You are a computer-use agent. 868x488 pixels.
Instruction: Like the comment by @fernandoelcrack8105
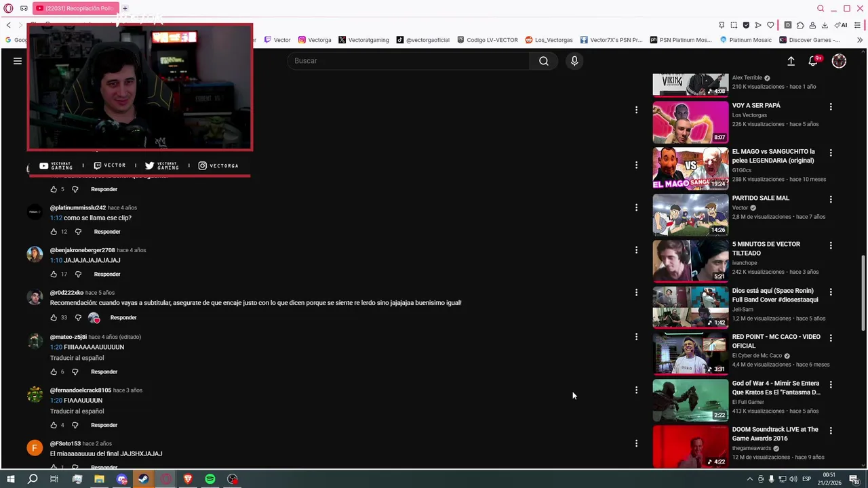(x=54, y=426)
